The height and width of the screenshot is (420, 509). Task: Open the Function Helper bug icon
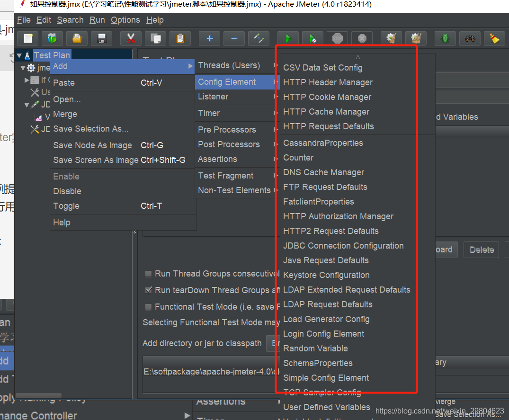pyautogui.click(x=445, y=39)
